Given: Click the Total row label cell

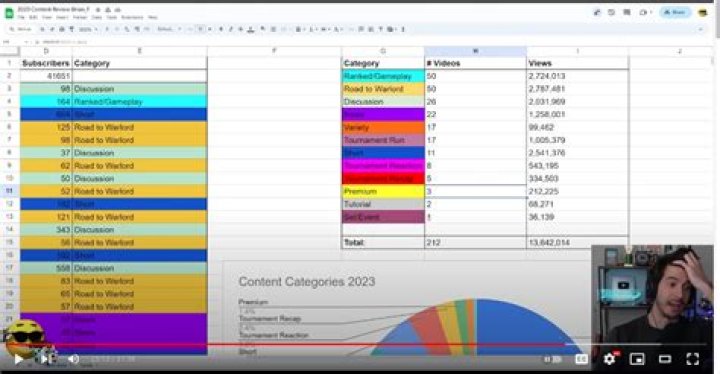Looking at the screenshot, I should coord(383,242).
